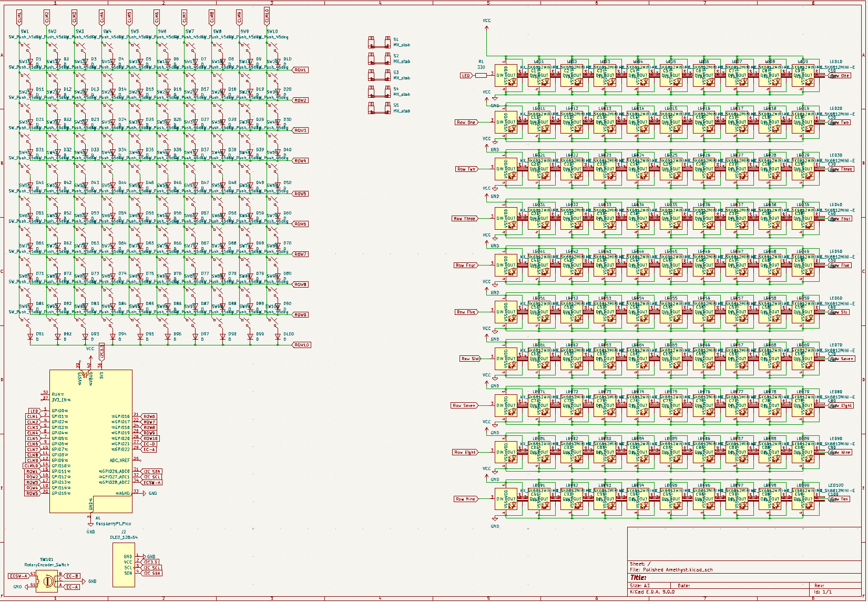Click the Row Nine input label on the LED chain
This screenshot has width=868, height=602.
(x=465, y=499)
